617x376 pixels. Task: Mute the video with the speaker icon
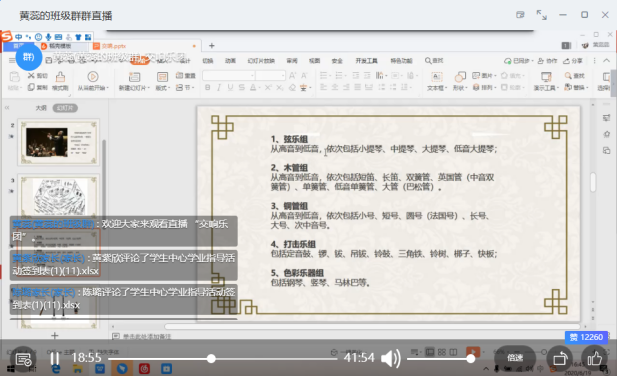(390, 358)
